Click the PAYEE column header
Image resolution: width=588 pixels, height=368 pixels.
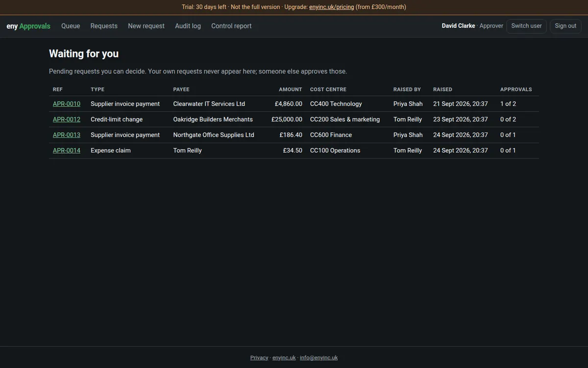(181, 89)
